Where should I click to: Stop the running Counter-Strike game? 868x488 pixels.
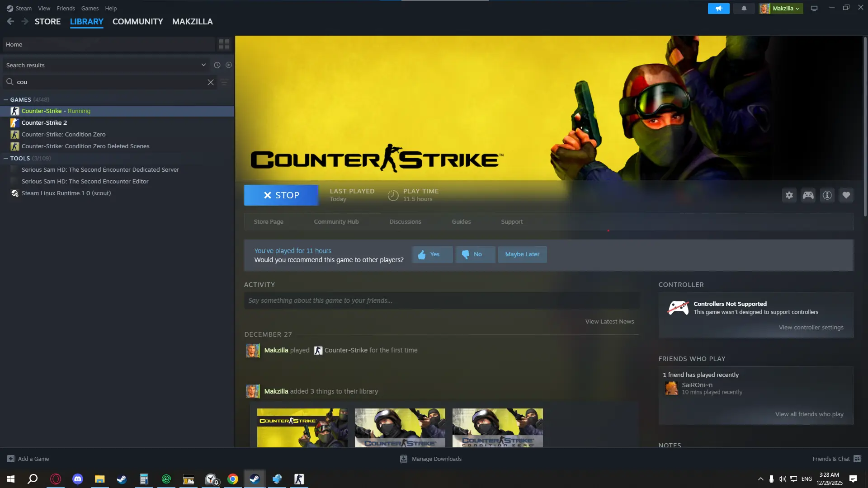point(281,195)
